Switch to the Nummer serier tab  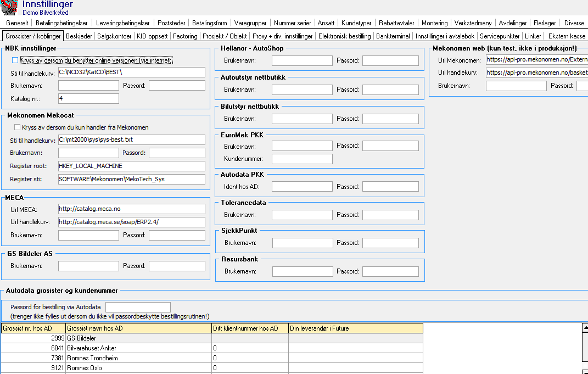pyautogui.click(x=293, y=23)
